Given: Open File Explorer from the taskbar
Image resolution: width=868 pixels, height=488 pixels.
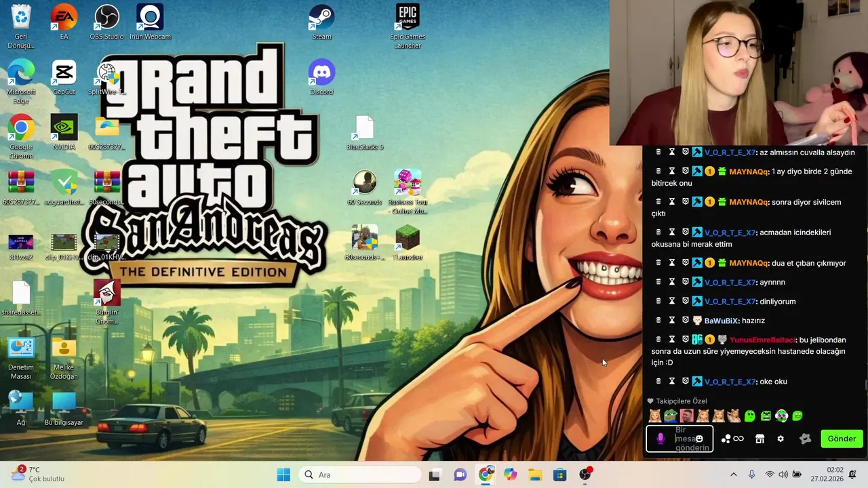Looking at the screenshot, I should coord(535,474).
